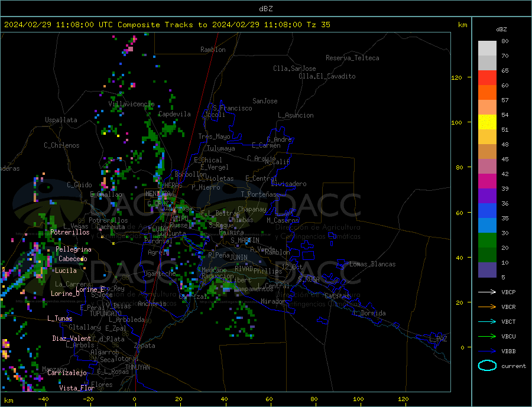Click the white L_Tunas label
This screenshot has width=532, height=407.
pyautogui.click(x=60, y=318)
